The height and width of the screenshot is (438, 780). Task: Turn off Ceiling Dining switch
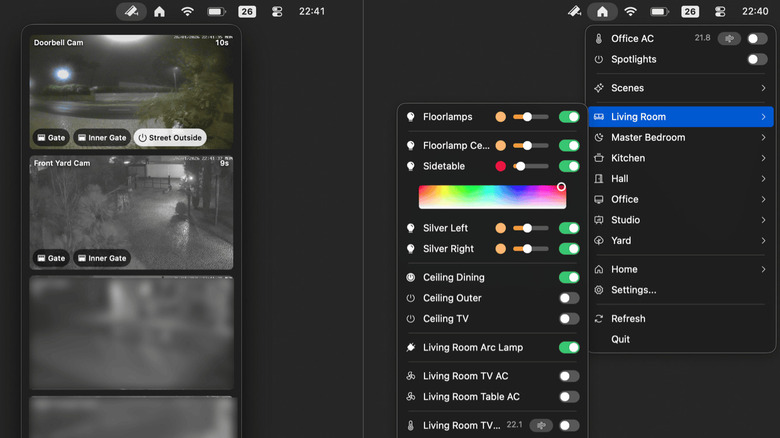tap(569, 277)
